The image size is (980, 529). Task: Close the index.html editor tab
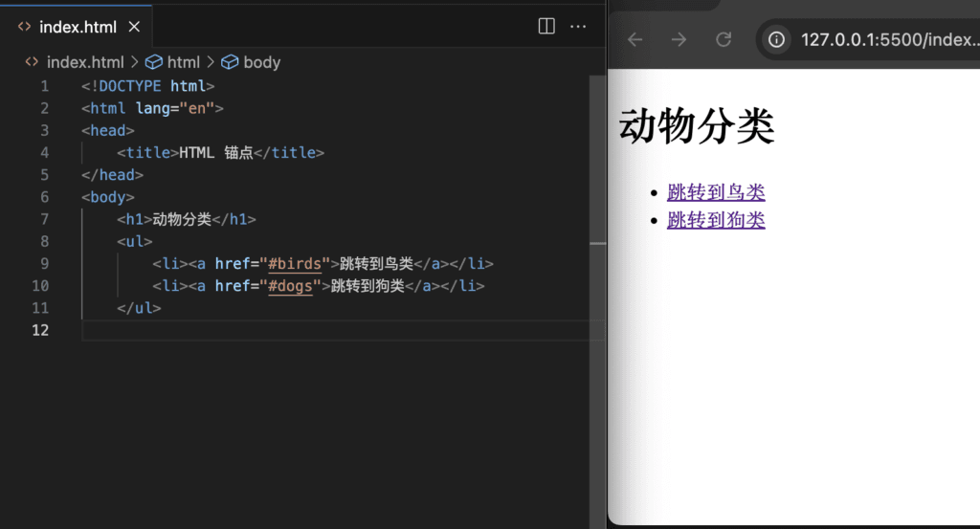pos(134,27)
